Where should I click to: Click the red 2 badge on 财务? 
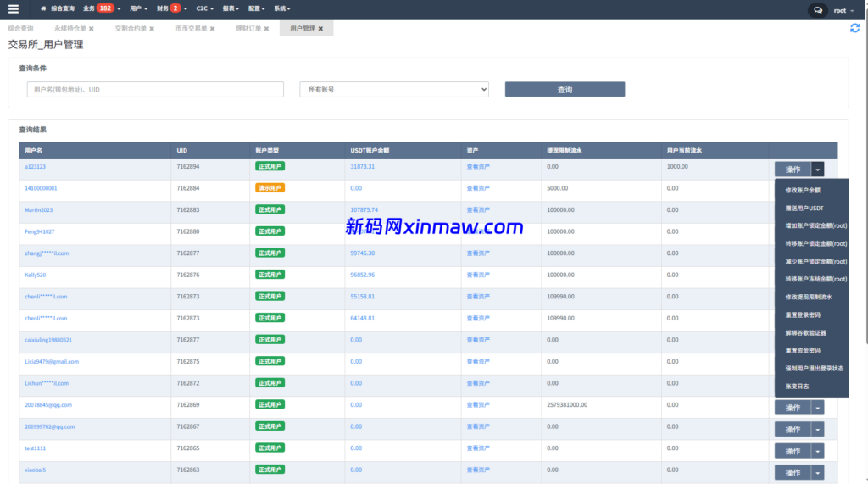point(175,8)
